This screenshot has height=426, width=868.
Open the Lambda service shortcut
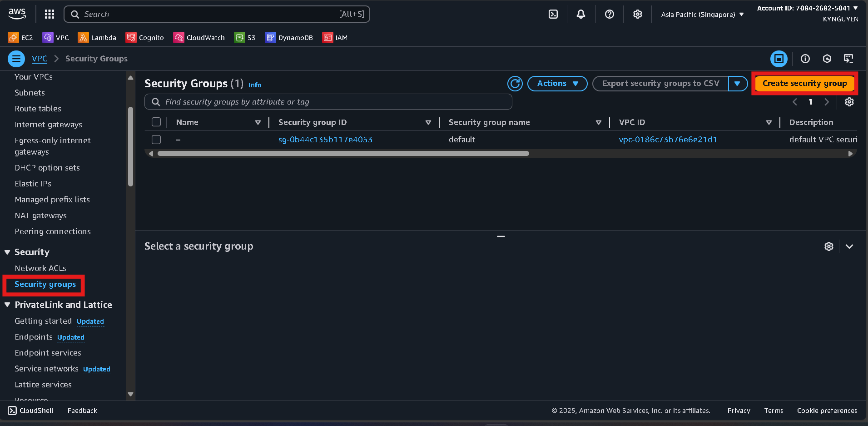97,38
